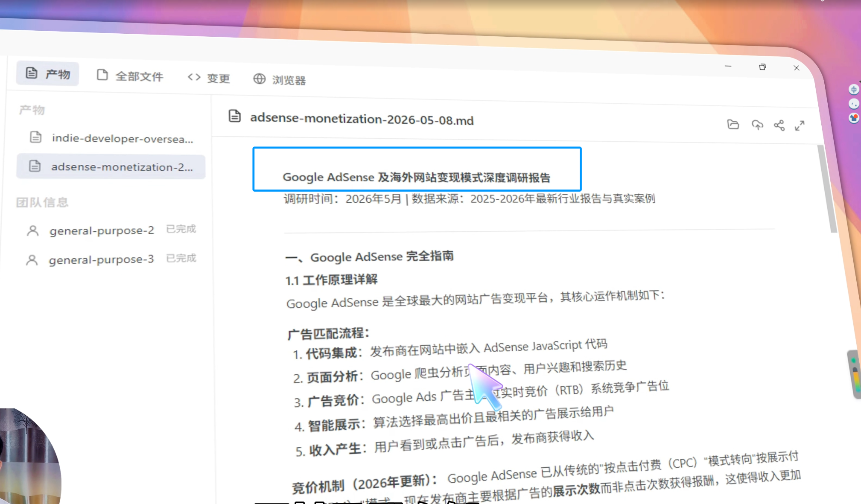Click the share icon in document header
This screenshot has height=504, width=861.
click(779, 125)
